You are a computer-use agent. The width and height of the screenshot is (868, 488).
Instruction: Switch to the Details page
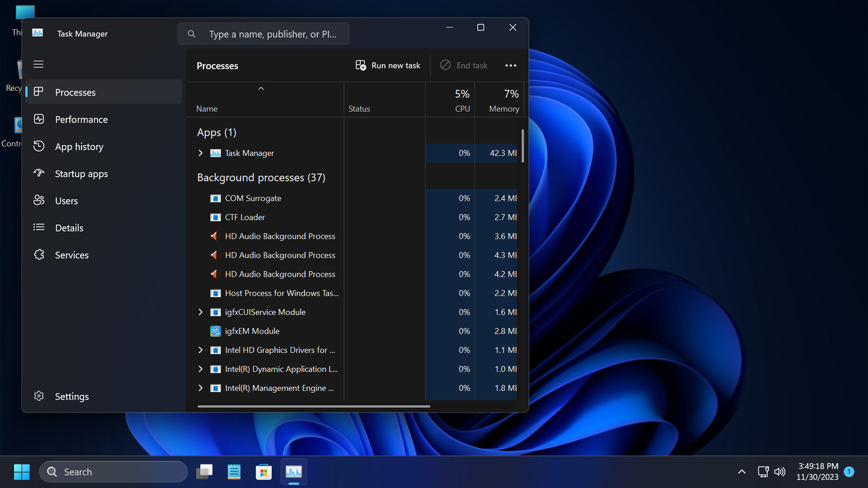click(x=104, y=228)
